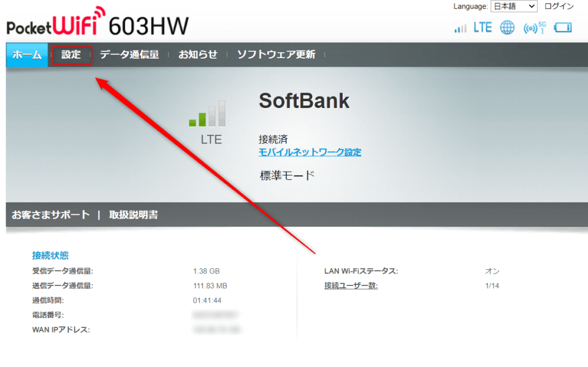Image resolution: width=588 pixels, height=367 pixels.
Task: Click the Wi-Fi status value オン
Action: click(492, 271)
